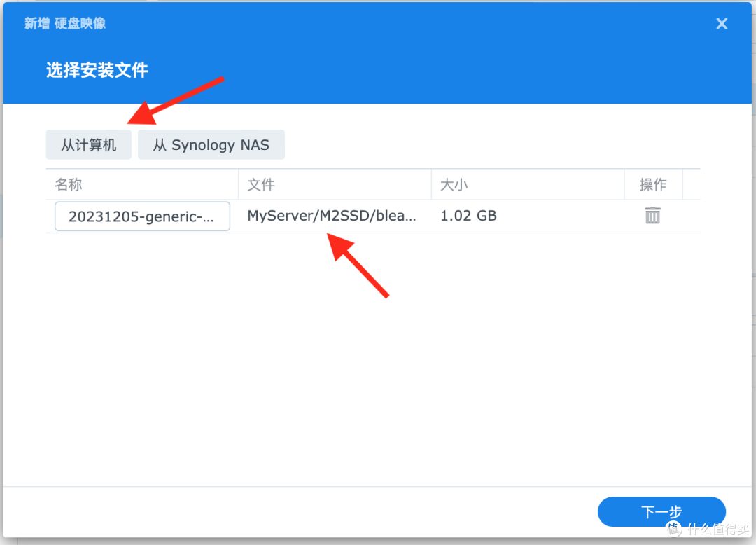Click the X icon to close the dialog
Viewport: 756px width, 545px height.
pyautogui.click(x=722, y=23)
